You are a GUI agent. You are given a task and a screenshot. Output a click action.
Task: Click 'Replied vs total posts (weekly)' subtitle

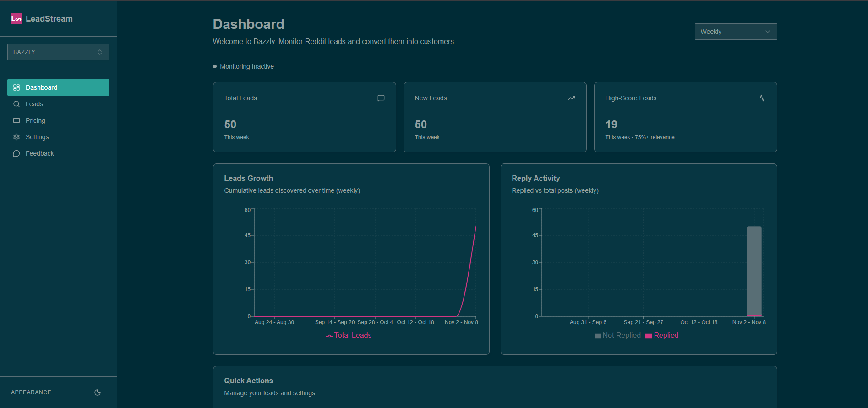click(x=555, y=190)
